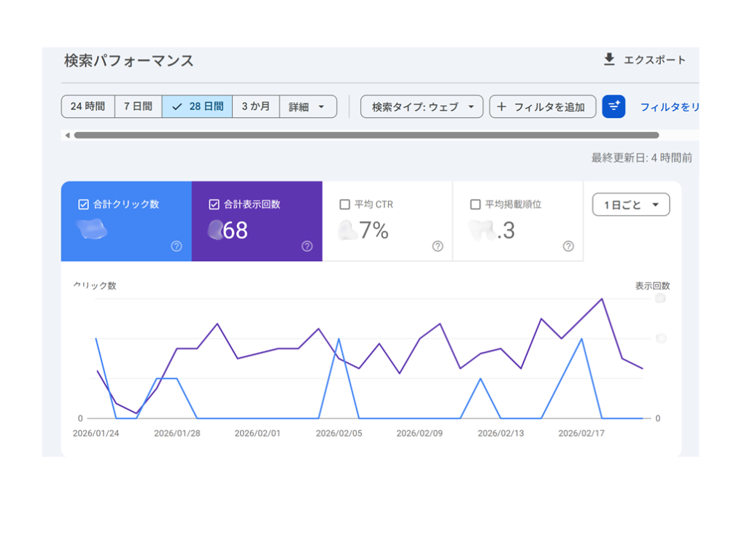Click the checkmark icon on 28日間 tab
The image size is (747, 560).
pyautogui.click(x=177, y=106)
